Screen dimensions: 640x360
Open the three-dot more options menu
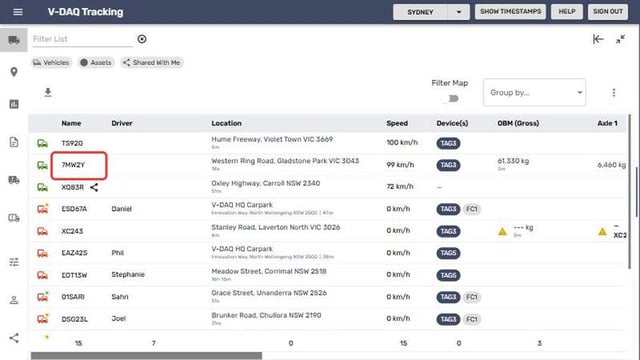[x=613, y=93]
